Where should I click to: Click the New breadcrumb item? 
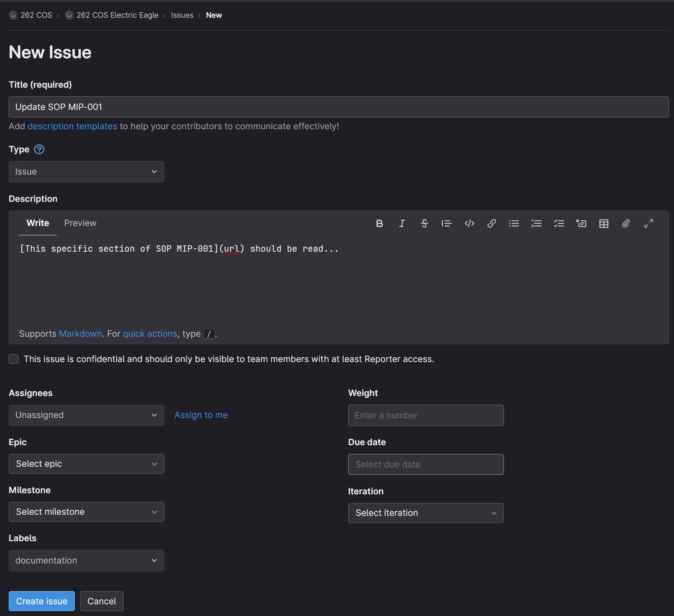tap(214, 15)
